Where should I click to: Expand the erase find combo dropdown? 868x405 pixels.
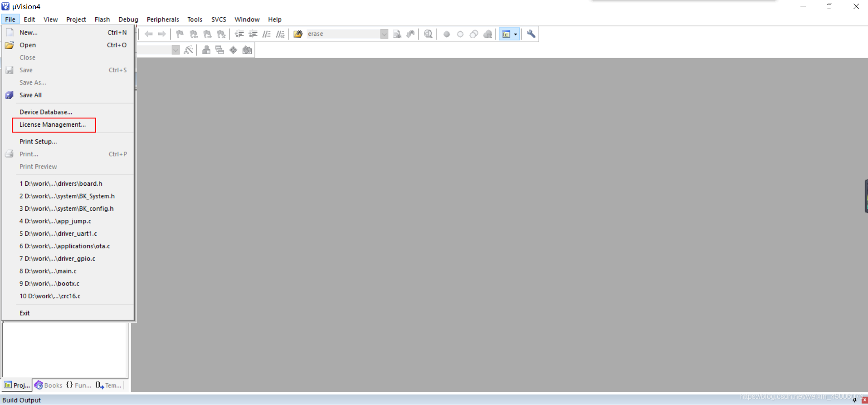coord(384,34)
